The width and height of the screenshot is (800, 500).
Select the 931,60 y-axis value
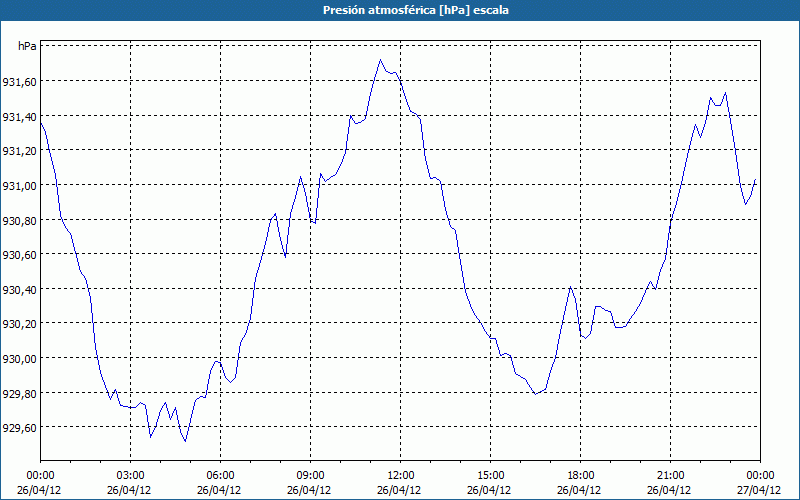point(19,82)
